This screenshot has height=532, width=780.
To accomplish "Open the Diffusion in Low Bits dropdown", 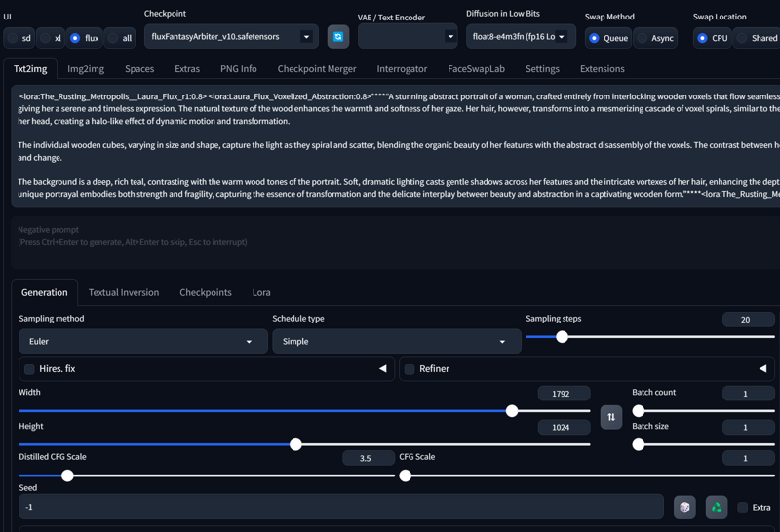I will (520, 37).
